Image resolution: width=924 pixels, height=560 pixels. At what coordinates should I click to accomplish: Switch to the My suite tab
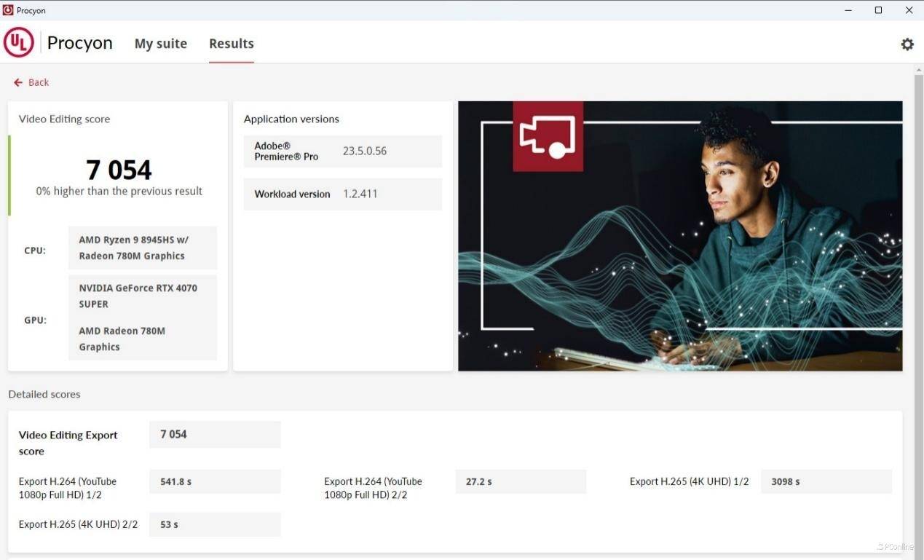(160, 44)
